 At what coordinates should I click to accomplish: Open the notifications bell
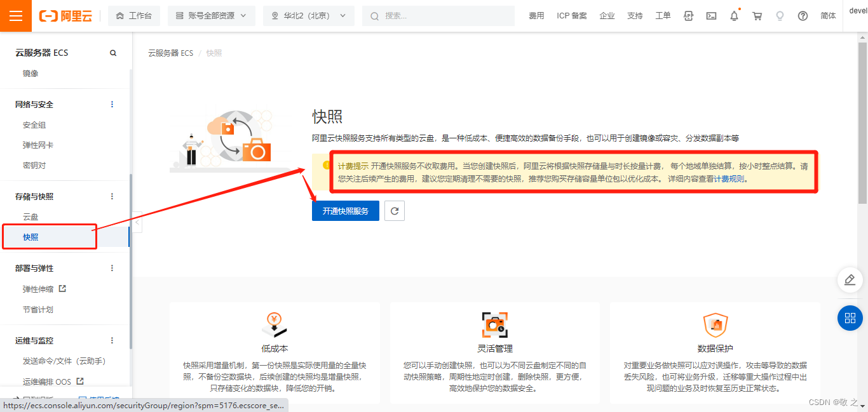(734, 16)
